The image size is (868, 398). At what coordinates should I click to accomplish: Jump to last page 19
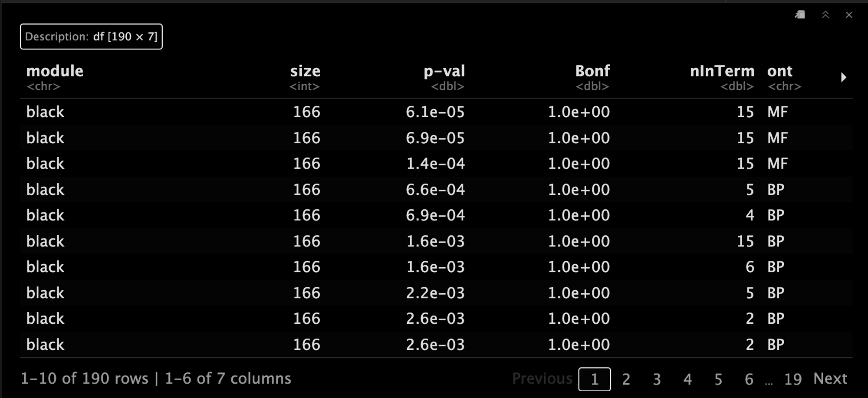pyautogui.click(x=792, y=379)
